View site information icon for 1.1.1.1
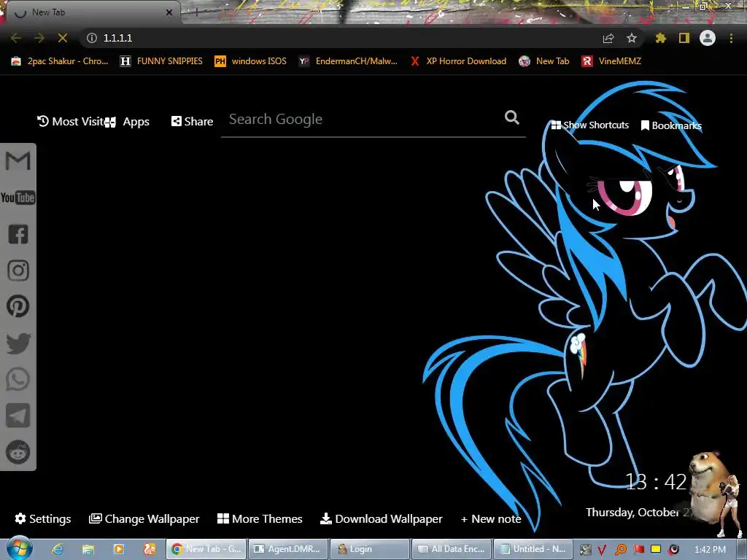 click(92, 38)
